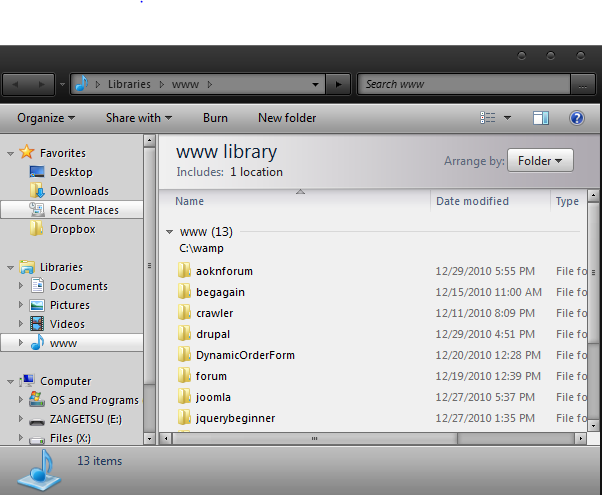Viewport: 602px width, 495px height.
Task: Open the Arrange by Folder dropdown
Action: point(540,161)
